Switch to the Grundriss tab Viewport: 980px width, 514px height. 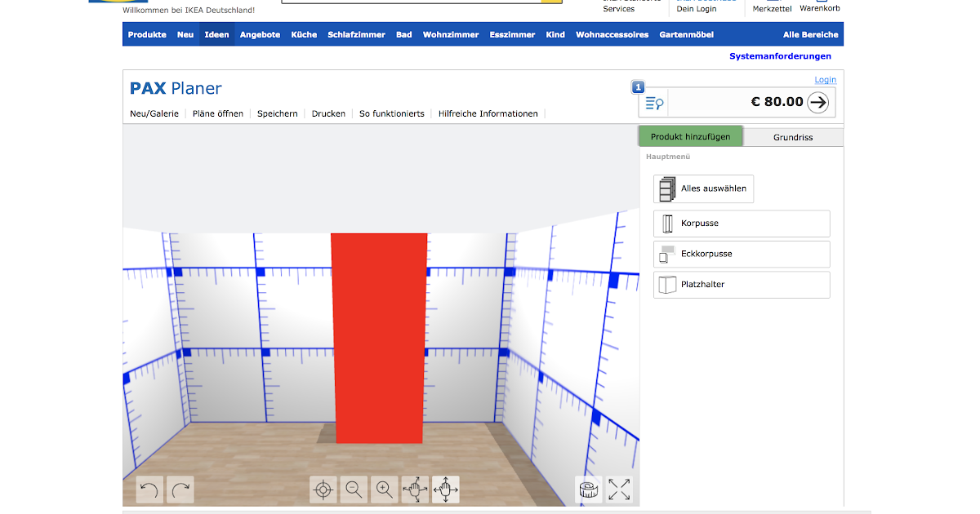click(793, 137)
